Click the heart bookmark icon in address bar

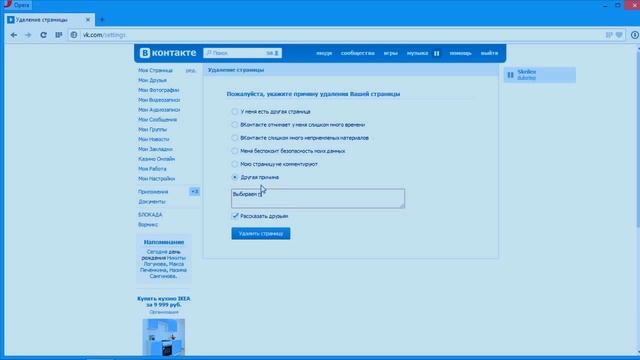click(x=620, y=35)
